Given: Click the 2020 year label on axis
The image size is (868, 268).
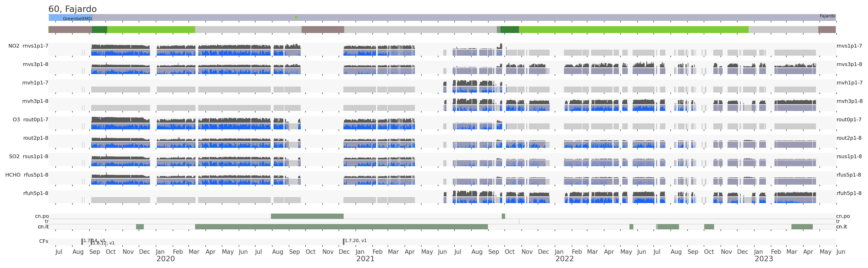Looking at the screenshot, I should coord(166,259).
